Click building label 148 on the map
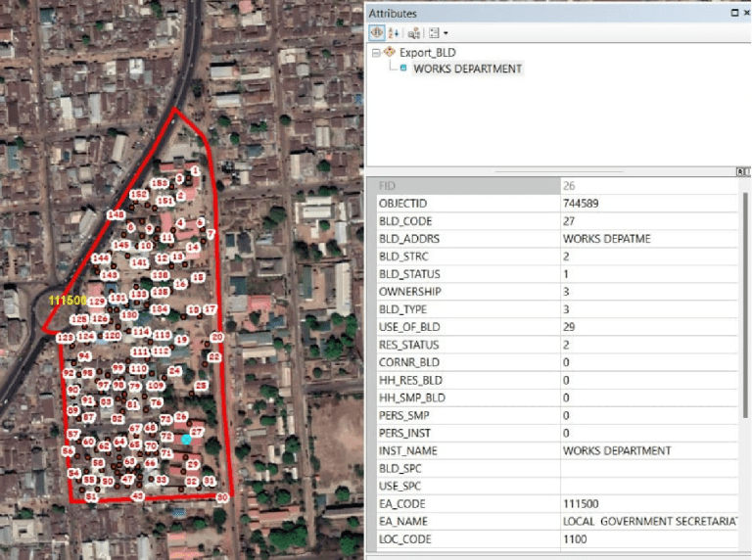 click(x=117, y=214)
